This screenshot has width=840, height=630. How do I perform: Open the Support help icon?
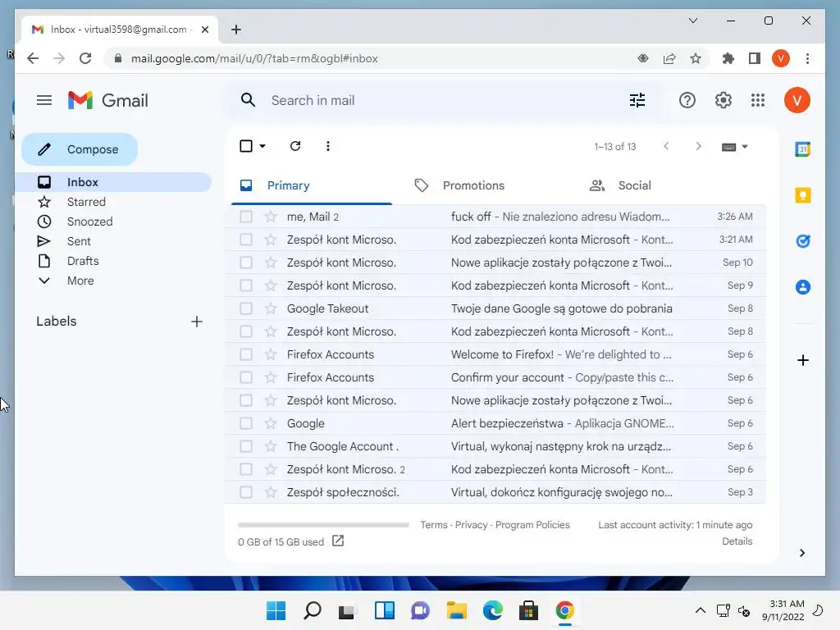click(x=687, y=100)
